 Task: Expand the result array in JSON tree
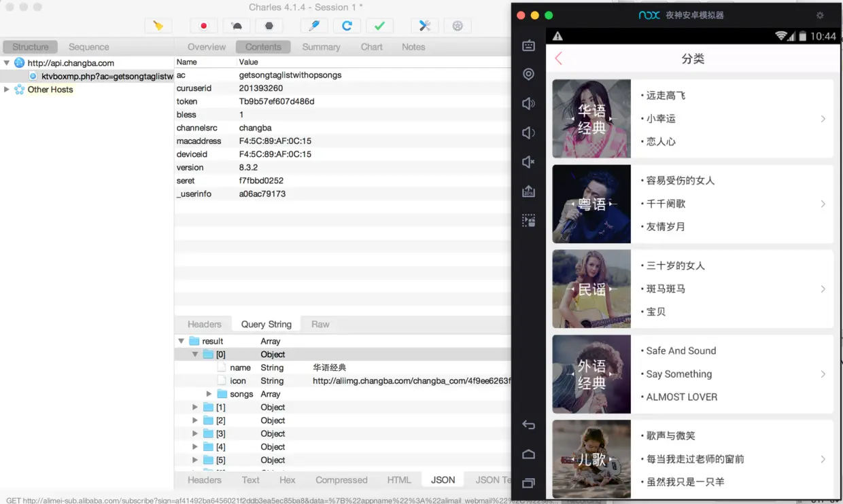pyautogui.click(x=180, y=340)
